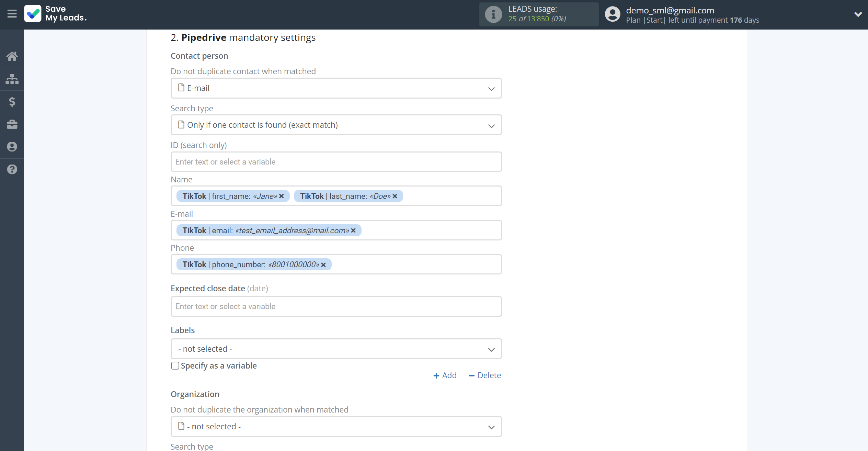Open the organization duplicate dropdown
Image resolution: width=868 pixels, height=451 pixels.
click(336, 427)
